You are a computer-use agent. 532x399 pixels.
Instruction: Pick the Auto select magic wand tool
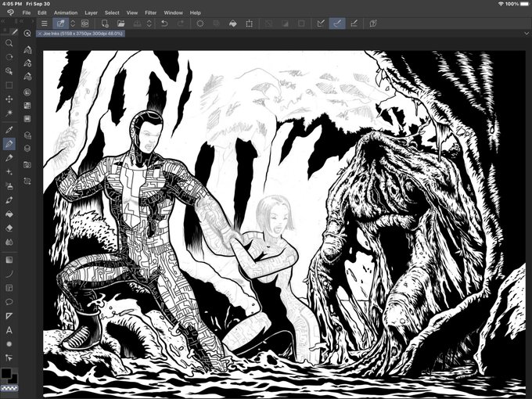[x=9, y=114]
